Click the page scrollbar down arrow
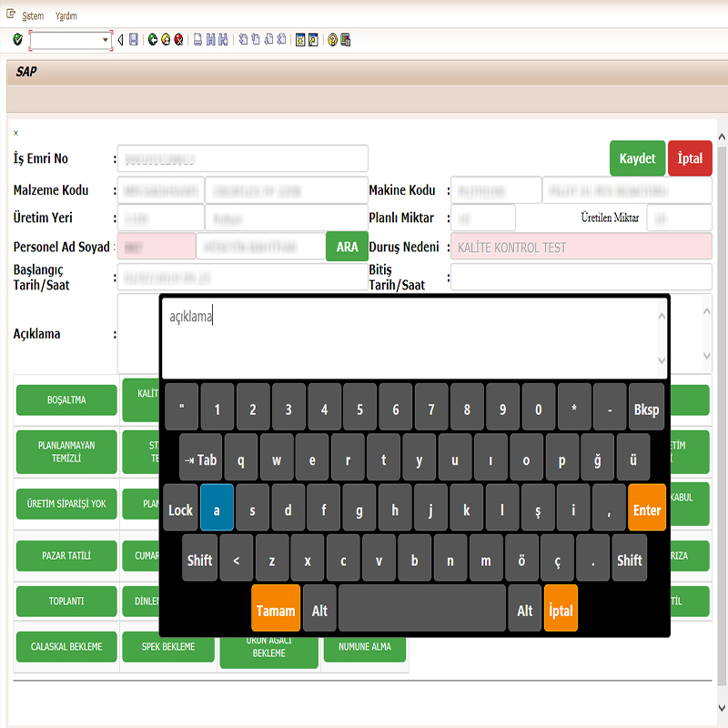The image size is (728, 728). tap(722, 708)
